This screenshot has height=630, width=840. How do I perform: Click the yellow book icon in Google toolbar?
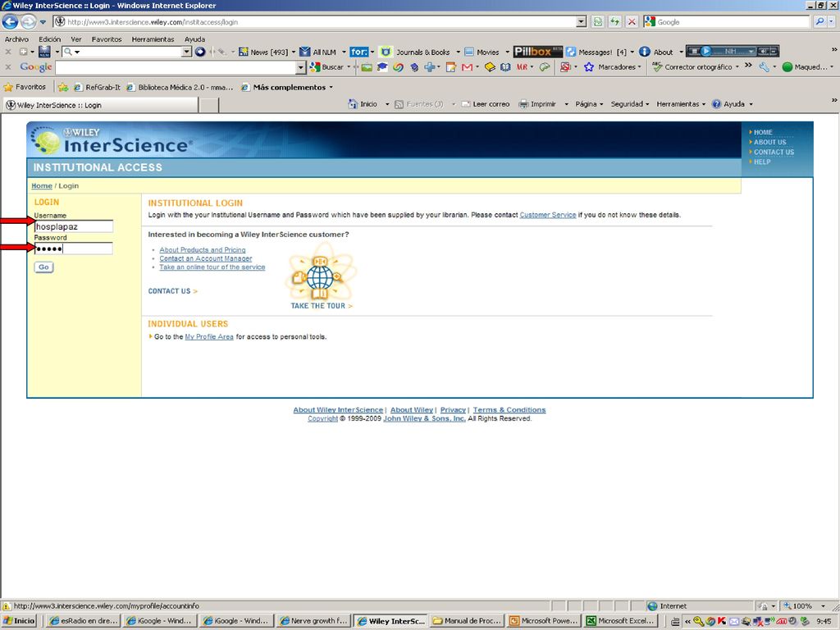click(x=490, y=67)
